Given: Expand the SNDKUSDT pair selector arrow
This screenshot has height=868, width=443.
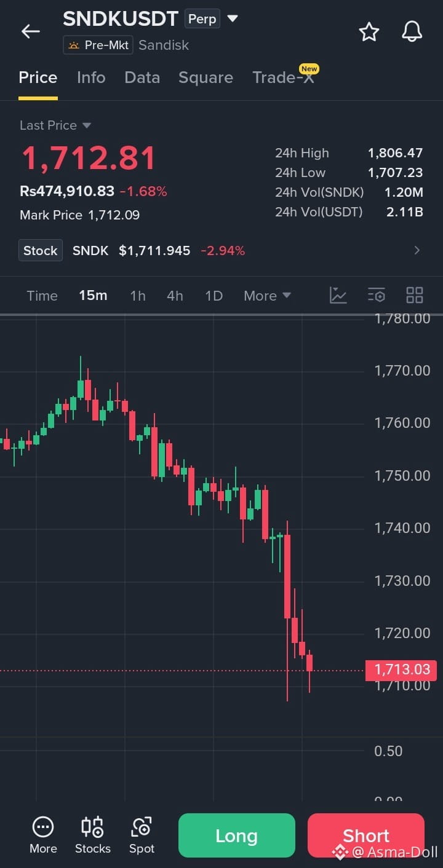Looking at the screenshot, I should 233,18.
